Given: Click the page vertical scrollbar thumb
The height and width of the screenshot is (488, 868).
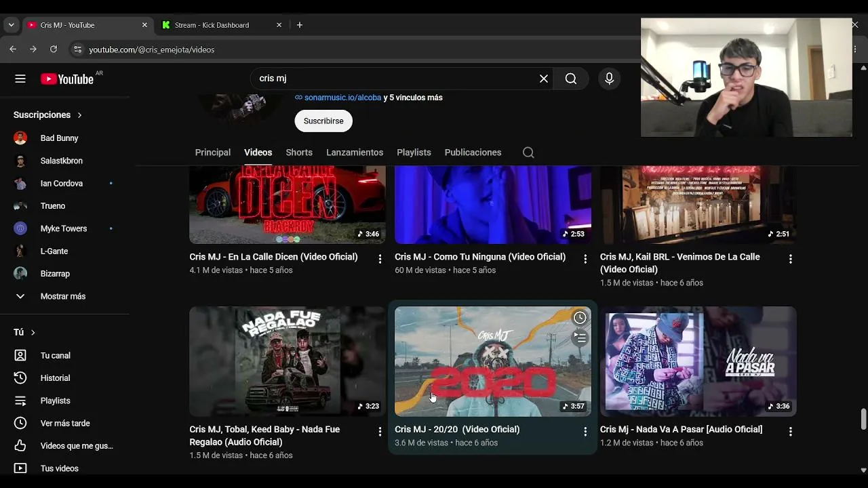Looking at the screenshot, I should pos(863,419).
